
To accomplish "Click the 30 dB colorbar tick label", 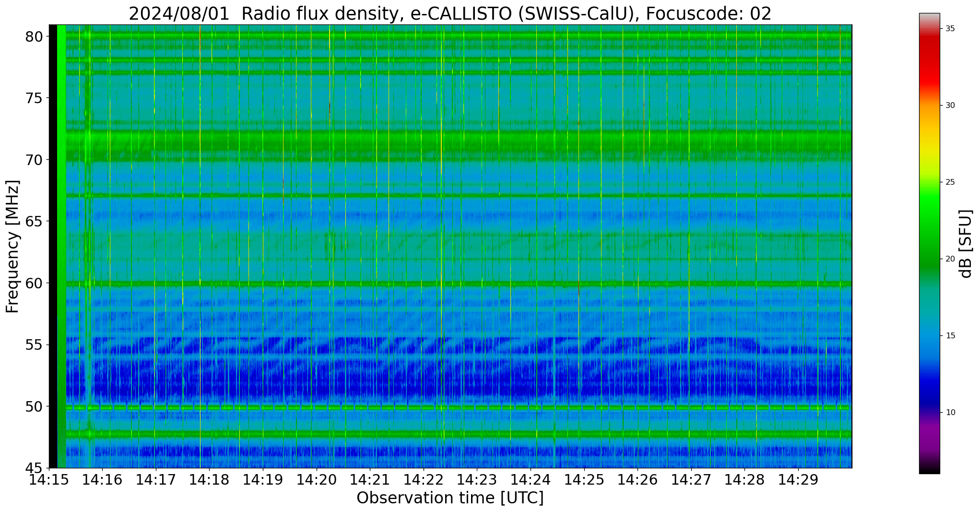I will (950, 106).
